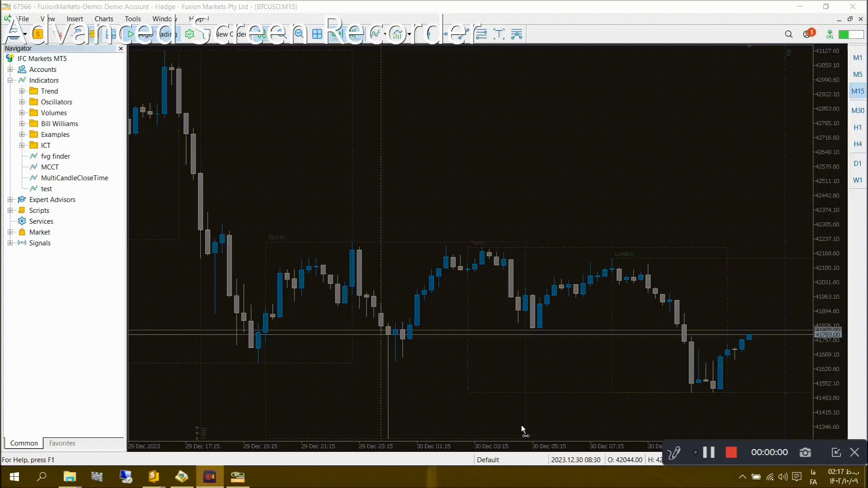Expand the Expert Advisors node
This screenshot has width=868, height=488.
tap(10, 200)
